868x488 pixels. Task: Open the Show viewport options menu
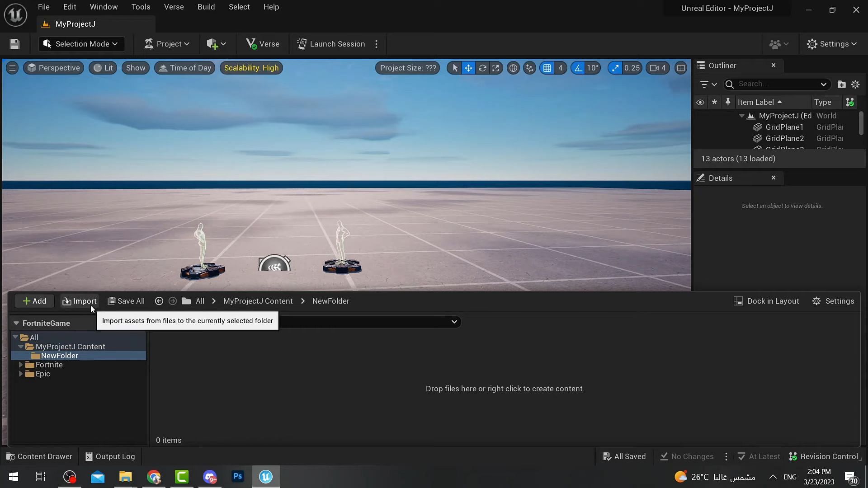click(135, 67)
